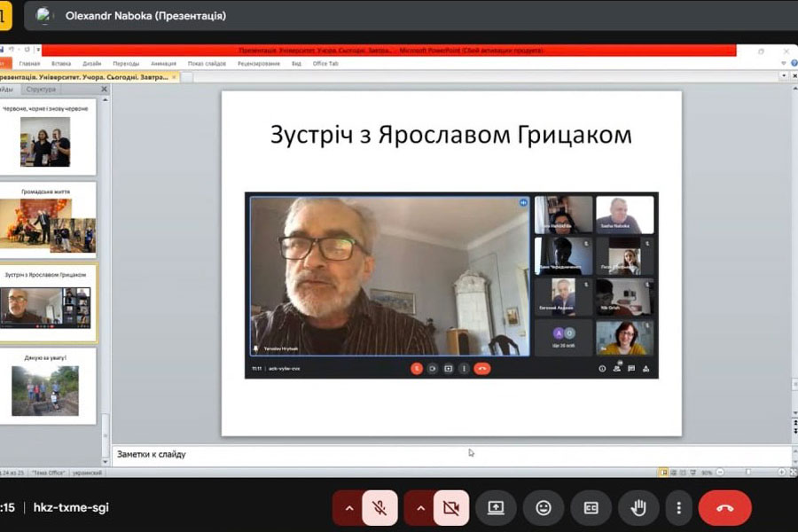Click the Тема Office status bar entry
This screenshot has height=532, width=798.
tap(49, 473)
